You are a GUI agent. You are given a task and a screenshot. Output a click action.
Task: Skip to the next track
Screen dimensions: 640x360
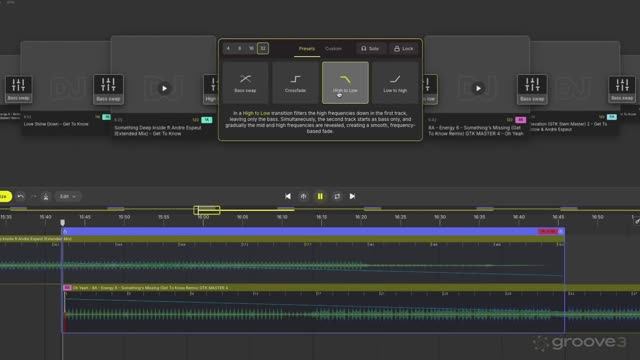352,196
